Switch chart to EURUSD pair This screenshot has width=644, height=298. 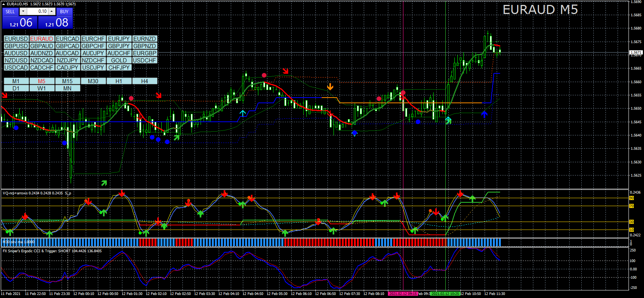pyautogui.click(x=16, y=39)
